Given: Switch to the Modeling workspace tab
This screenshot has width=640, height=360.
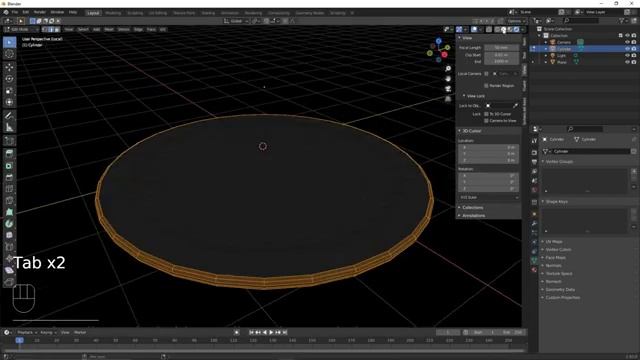Looking at the screenshot, I should pyautogui.click(x=113, y=13).
